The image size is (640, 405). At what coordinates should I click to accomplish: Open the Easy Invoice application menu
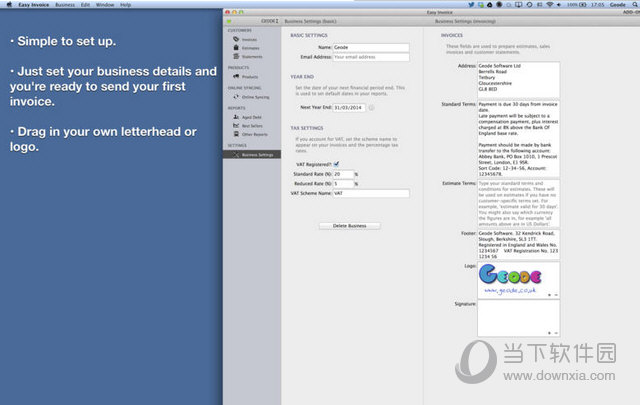33,5
